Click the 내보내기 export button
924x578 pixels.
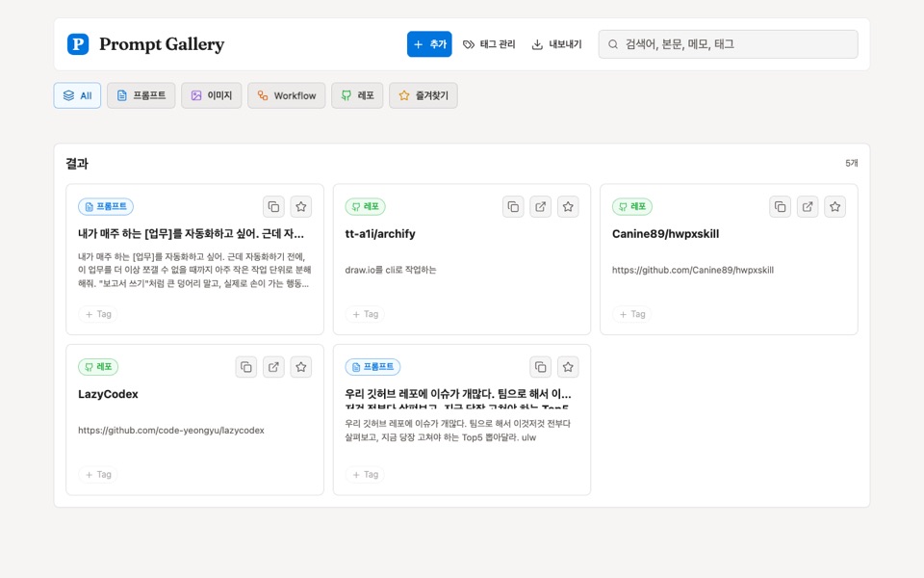pyautogui.click(x=557, y=44)
